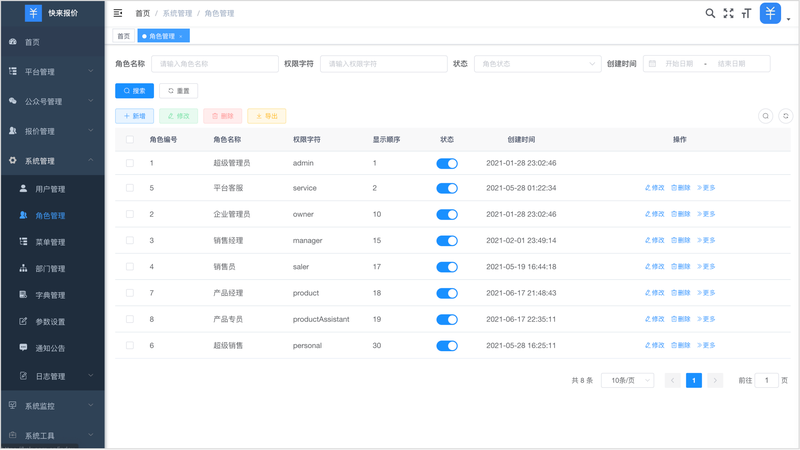The image size is (800, 450).
Task: Click the 搜索 search button
Action: (x=134, y=91)
